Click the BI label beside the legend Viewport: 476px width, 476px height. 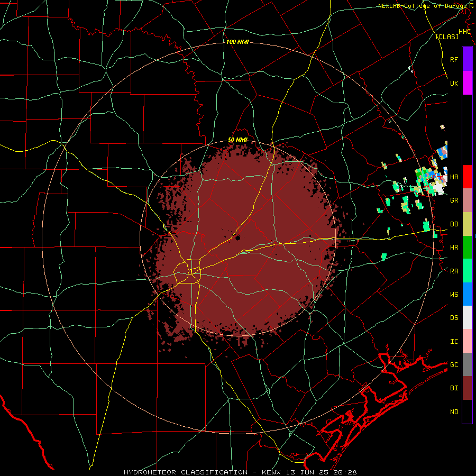(x=454, y=388)
